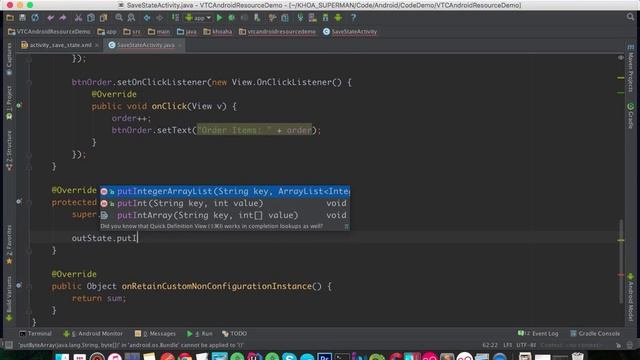Open the Build Variants side panel

pos(9,299)
